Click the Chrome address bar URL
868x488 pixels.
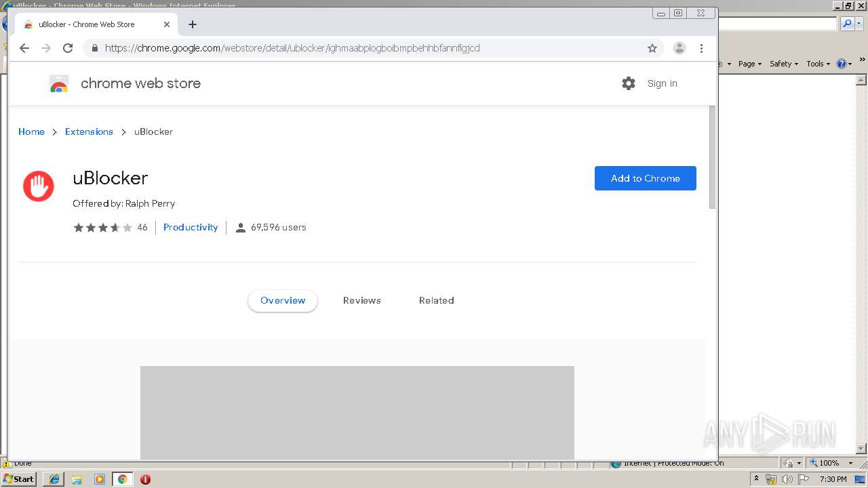pos(292,48)
